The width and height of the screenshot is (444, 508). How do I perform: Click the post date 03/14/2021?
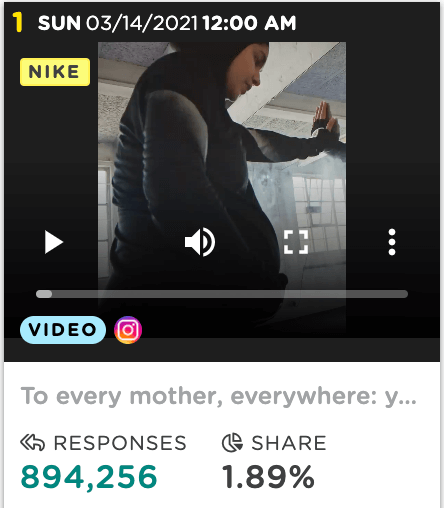142,23
